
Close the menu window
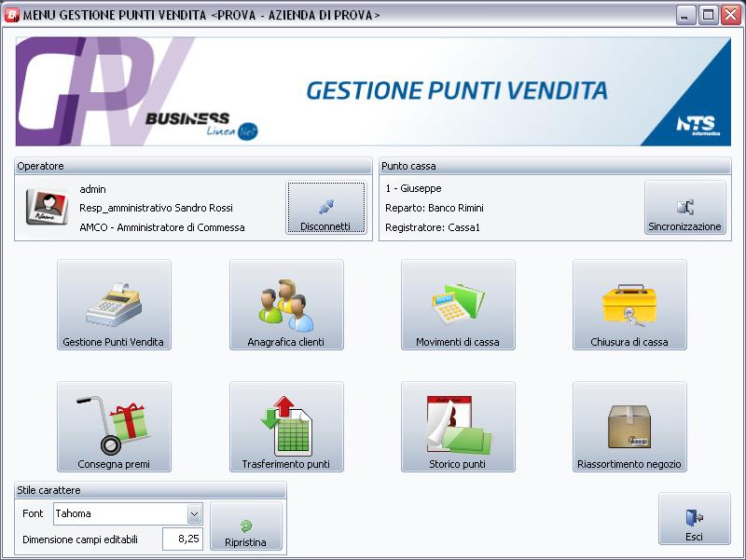coord(731,15)
